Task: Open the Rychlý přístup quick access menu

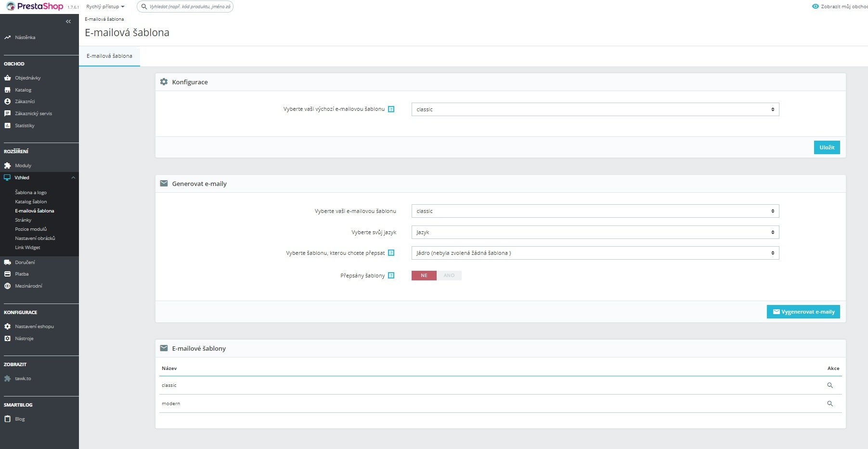Action: 105,7
